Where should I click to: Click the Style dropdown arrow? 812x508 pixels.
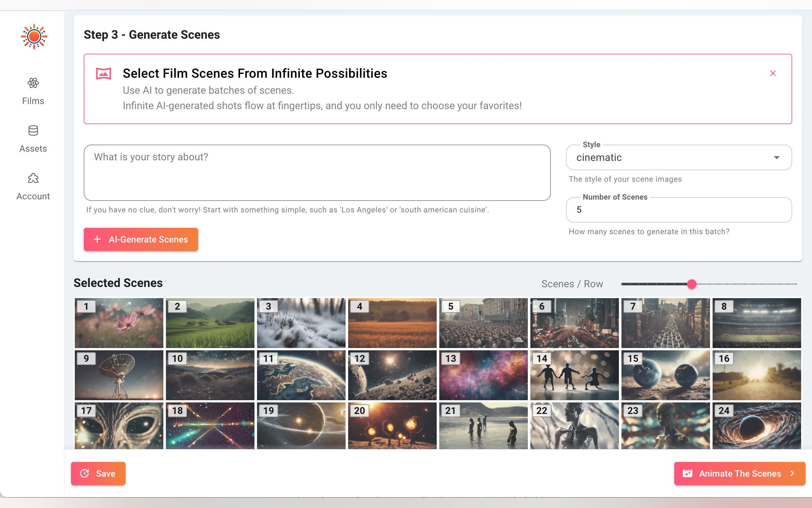tap(777, 158)
